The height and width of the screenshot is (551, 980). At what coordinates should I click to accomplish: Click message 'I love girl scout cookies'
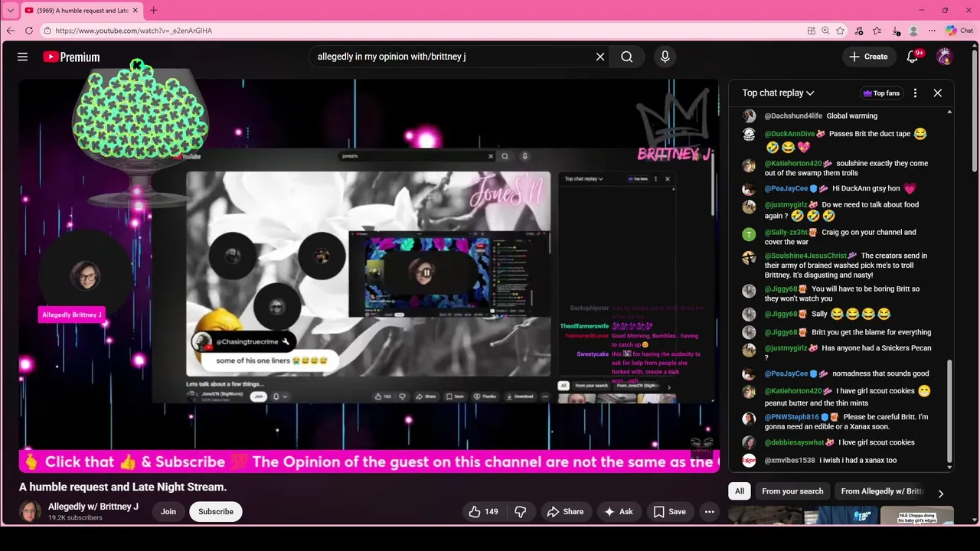877,442
